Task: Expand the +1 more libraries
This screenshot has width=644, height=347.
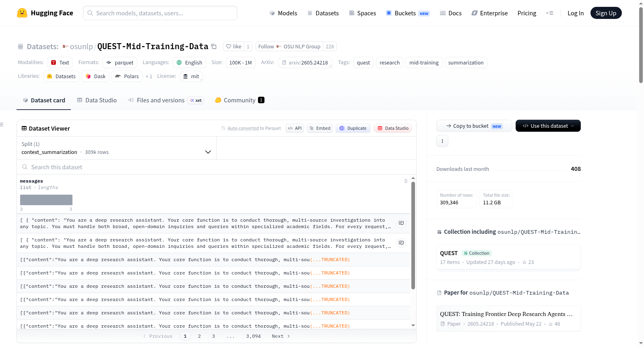Action: [149, 77]
